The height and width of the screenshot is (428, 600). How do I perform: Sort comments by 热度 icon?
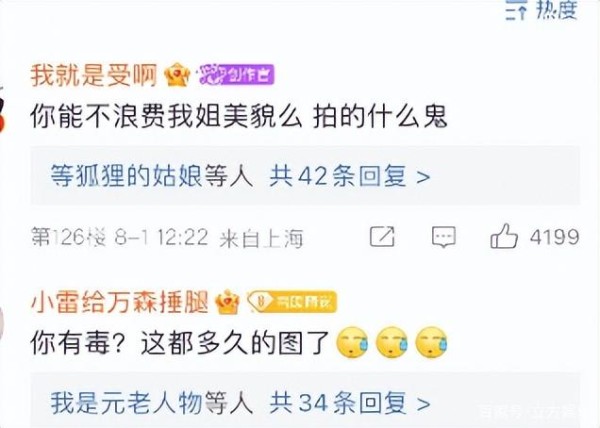point(517,10)
